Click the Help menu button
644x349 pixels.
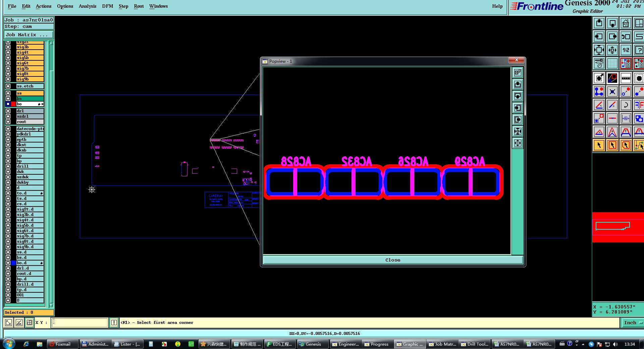point(497,6)
